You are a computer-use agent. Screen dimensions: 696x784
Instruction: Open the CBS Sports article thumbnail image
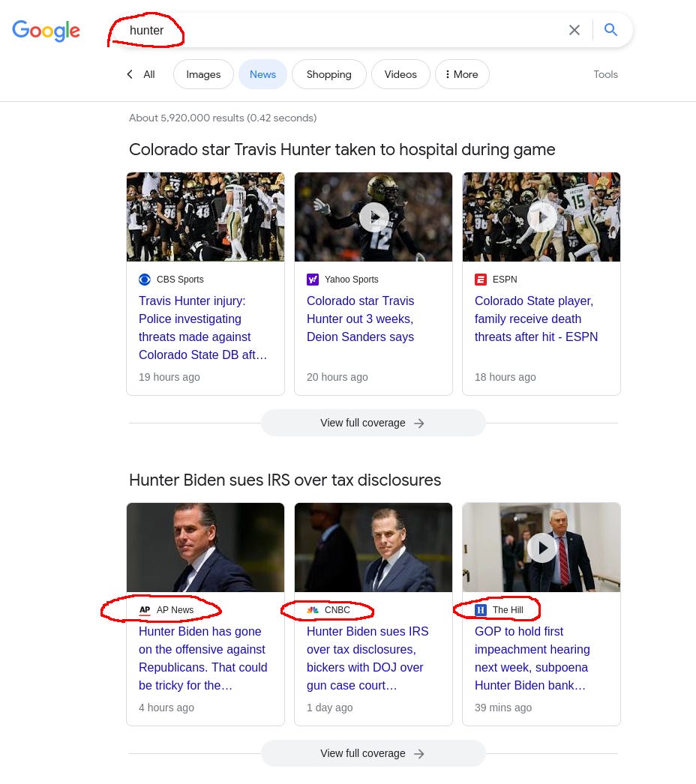coord(205,217)
